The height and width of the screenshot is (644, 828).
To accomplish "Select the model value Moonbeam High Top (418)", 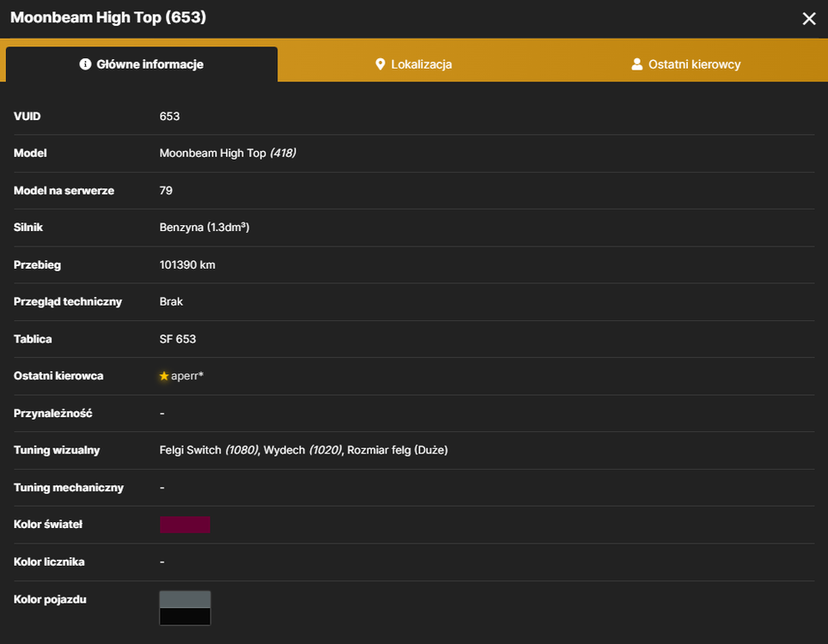I will click(228, 153).
